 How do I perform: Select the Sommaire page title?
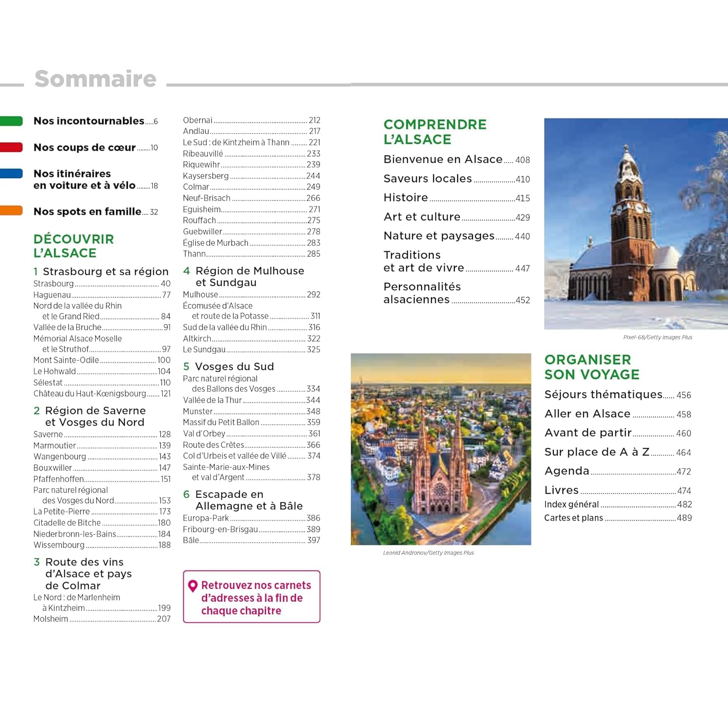tap(96, 79)
